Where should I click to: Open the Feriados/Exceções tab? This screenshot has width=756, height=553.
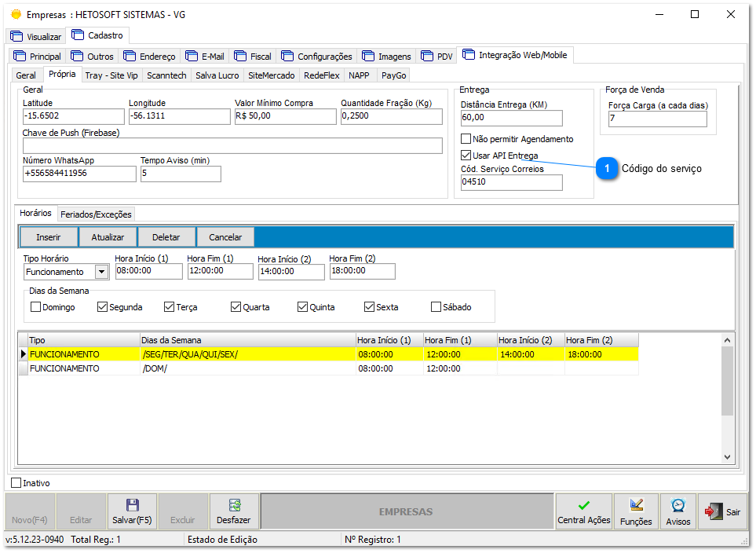(95, 214)
